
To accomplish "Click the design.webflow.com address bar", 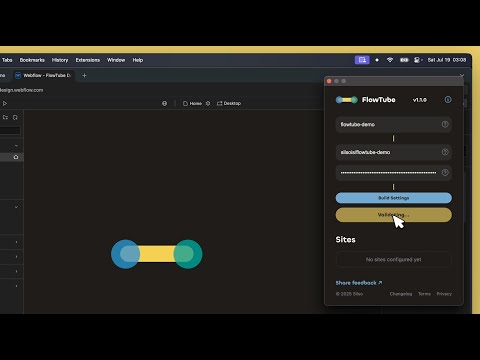I will (21, 90).
